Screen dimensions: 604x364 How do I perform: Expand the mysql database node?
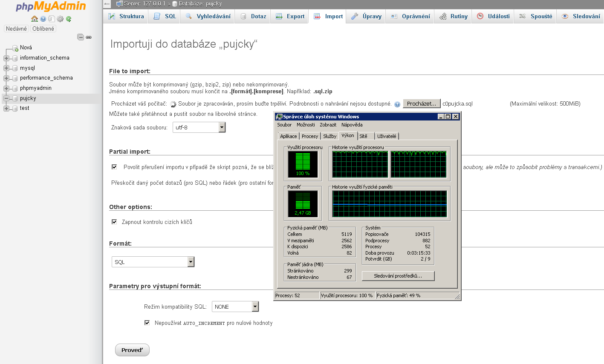[x=6, y=68]
